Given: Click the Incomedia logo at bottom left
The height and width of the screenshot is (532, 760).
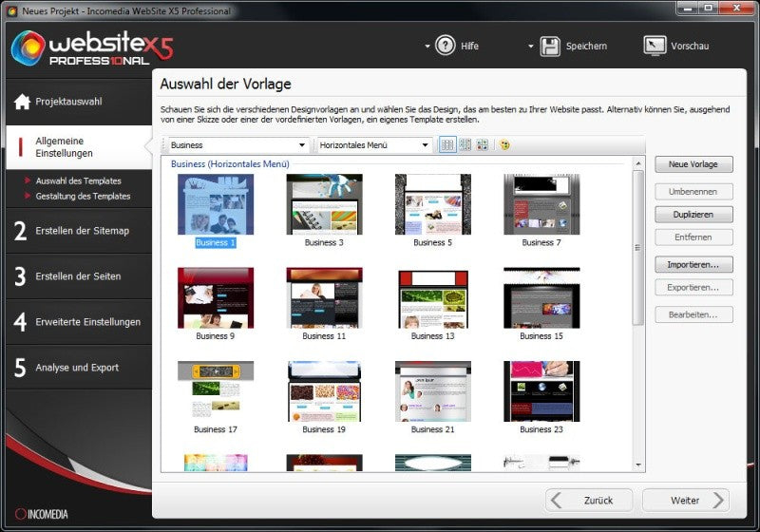Looking at the screenshot, I should [x=42, y=514].
